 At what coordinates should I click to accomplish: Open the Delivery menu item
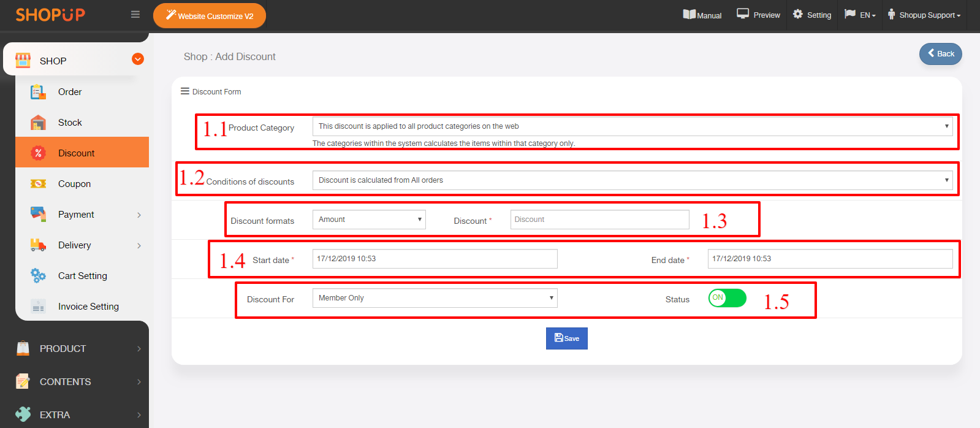point(74,245)
